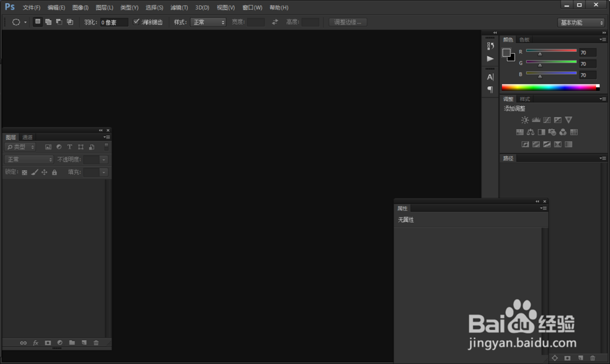Image resolution: width=610 pixels, height=364 pixels.
Task: Open the Filter menu
Action: pos(179,8)
